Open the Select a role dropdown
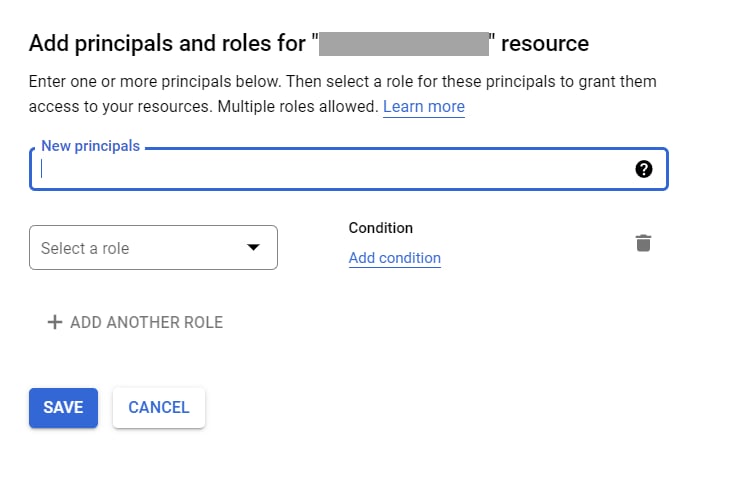 pyautogui.click(x=153, y=248)
